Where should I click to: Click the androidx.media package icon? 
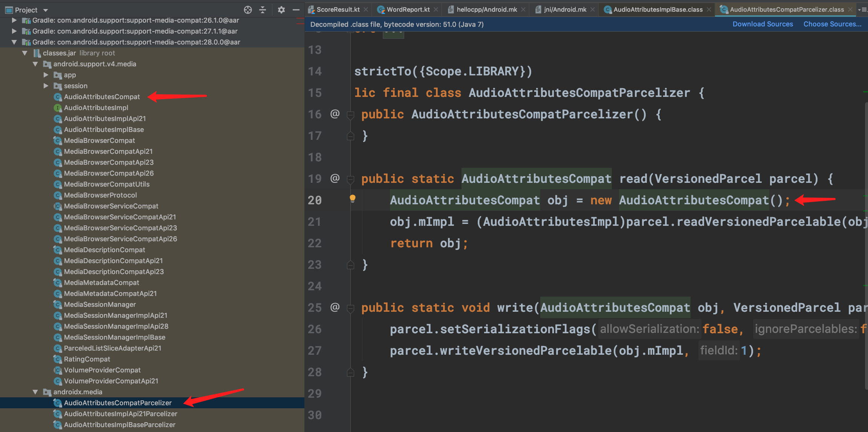47,392
